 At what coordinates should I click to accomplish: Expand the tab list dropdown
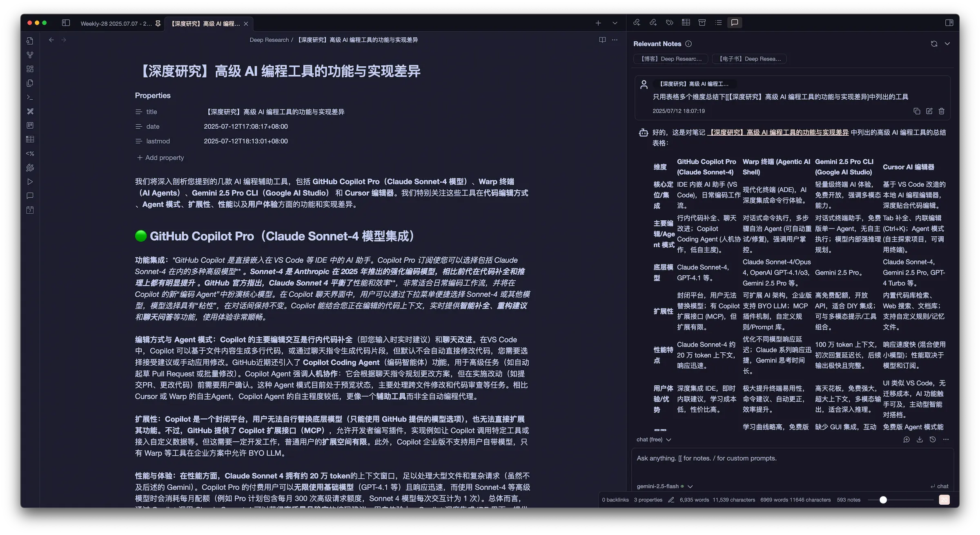coord(615,23)
